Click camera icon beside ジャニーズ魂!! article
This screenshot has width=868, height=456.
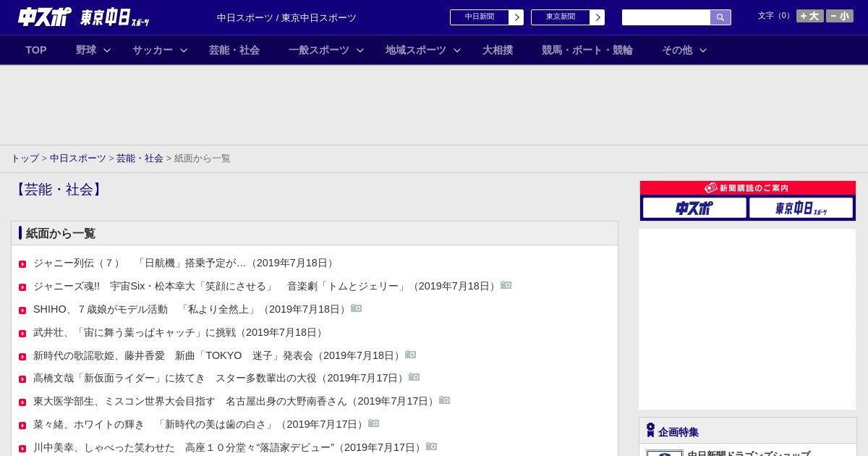506,285
